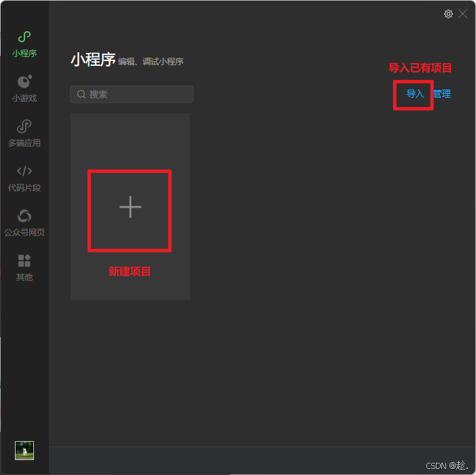Open the 多端应用 multi-platform app icon
Image resolution: width=476 pixels, height=475 pixels.
(24, 126)
